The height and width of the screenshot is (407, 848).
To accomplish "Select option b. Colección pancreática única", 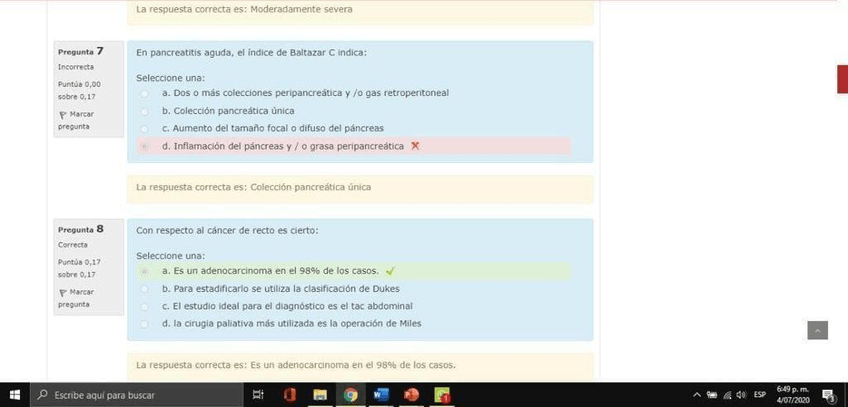I will coord(144,111).
